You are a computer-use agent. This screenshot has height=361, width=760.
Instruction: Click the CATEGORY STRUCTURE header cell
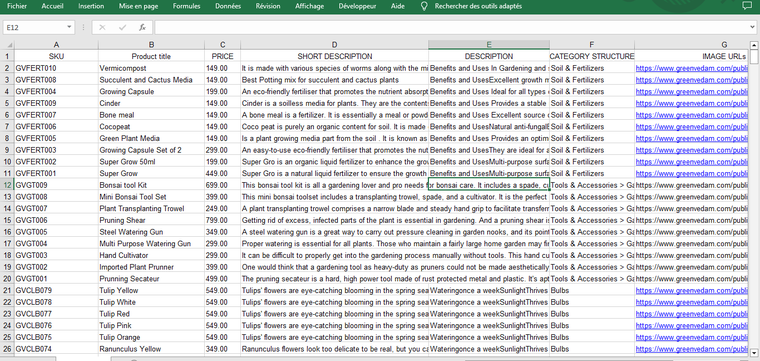pos(592,56)
